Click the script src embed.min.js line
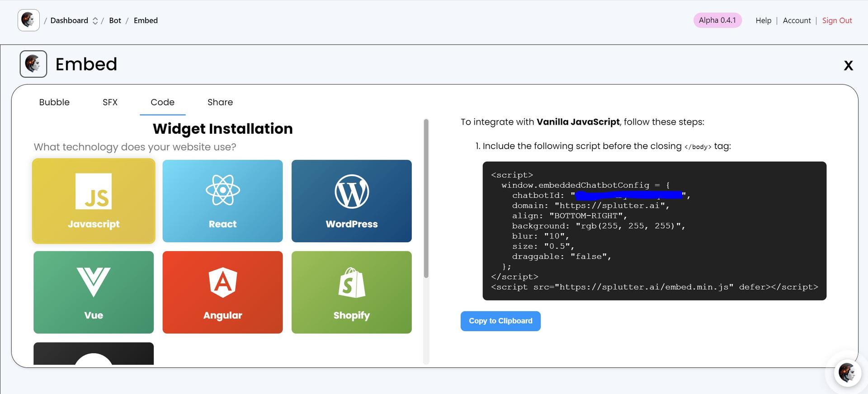Viewport: 868px width, 394px height. coord(654,287)
